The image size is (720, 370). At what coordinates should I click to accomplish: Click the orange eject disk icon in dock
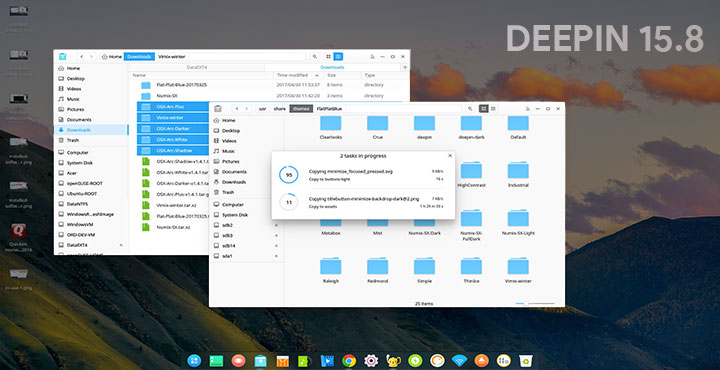click(x=481, y=361)
